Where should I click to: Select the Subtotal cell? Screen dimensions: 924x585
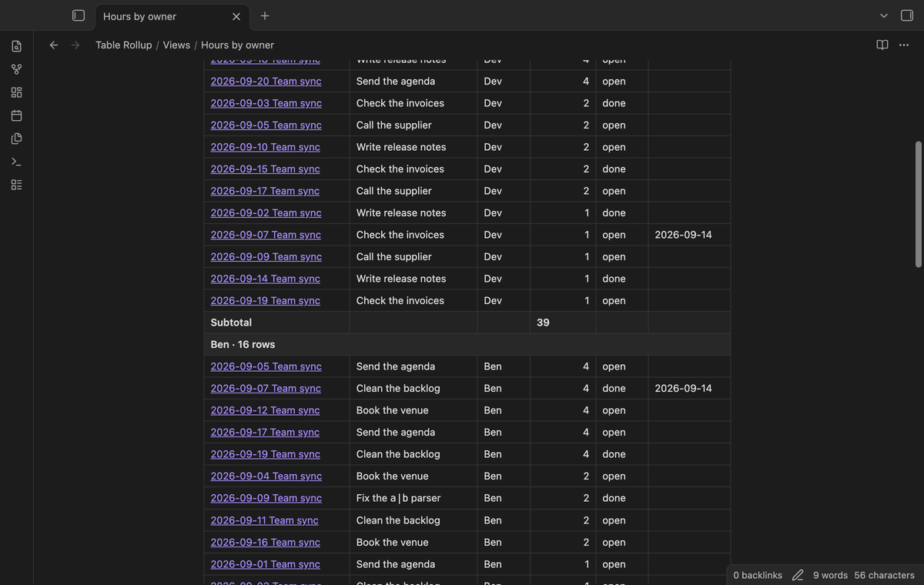tap(276, 323)
